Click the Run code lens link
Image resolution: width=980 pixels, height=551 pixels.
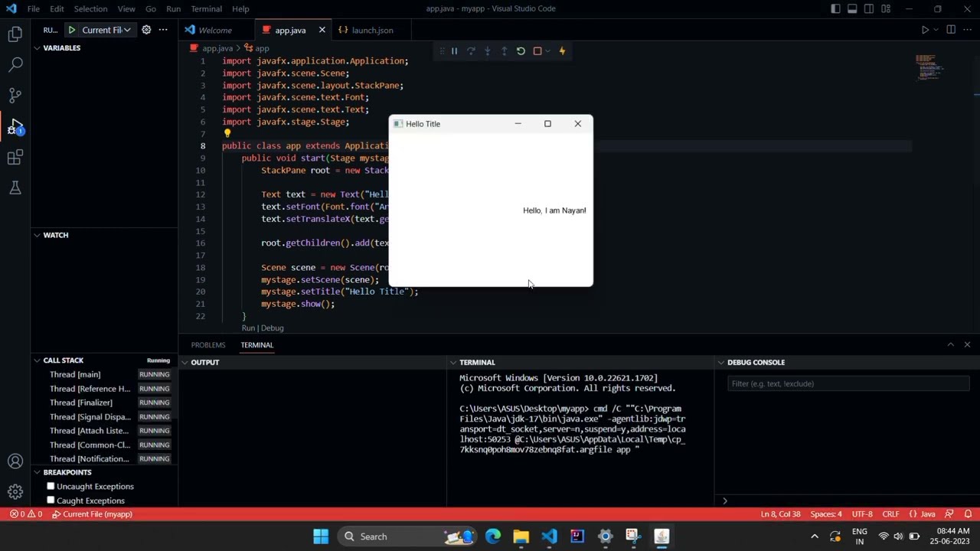pyautogui.click(x=248, y=328)
